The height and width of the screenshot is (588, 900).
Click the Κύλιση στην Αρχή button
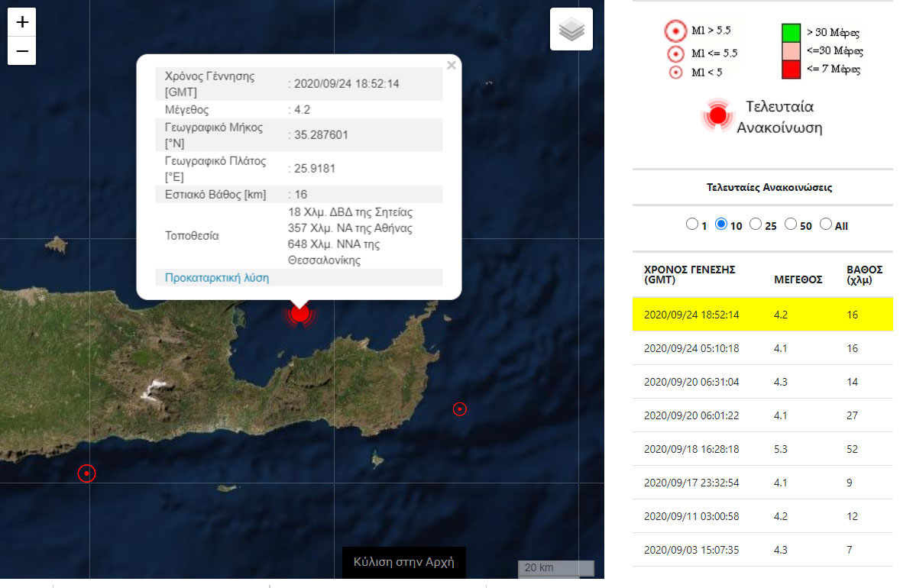coord(403,563)
